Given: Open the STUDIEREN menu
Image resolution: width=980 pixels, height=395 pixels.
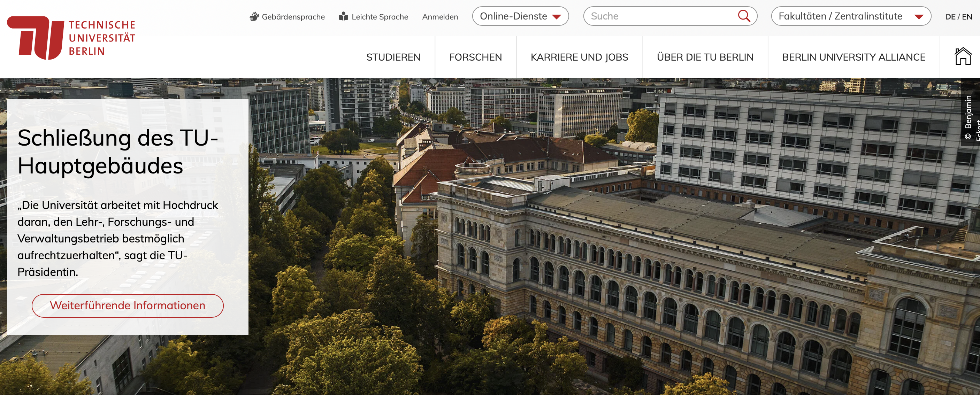Looking at the screenshot, I should coord(393,57).
